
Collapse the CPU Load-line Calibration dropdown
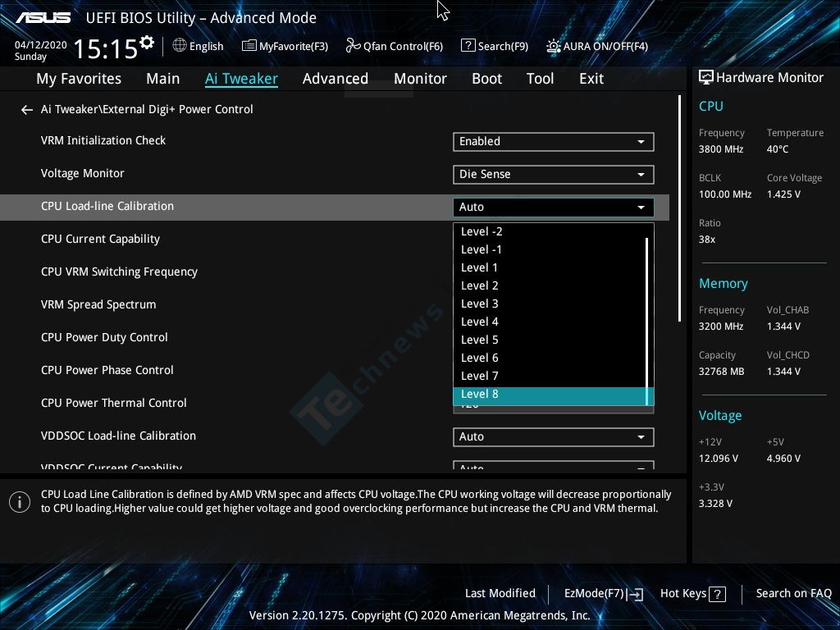(x=554, y=207)
